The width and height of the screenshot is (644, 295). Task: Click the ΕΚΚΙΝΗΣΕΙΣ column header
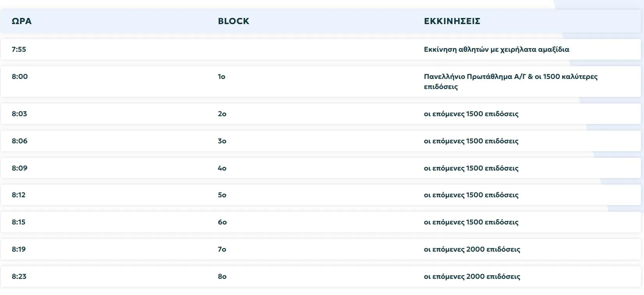tap(452, 21)
